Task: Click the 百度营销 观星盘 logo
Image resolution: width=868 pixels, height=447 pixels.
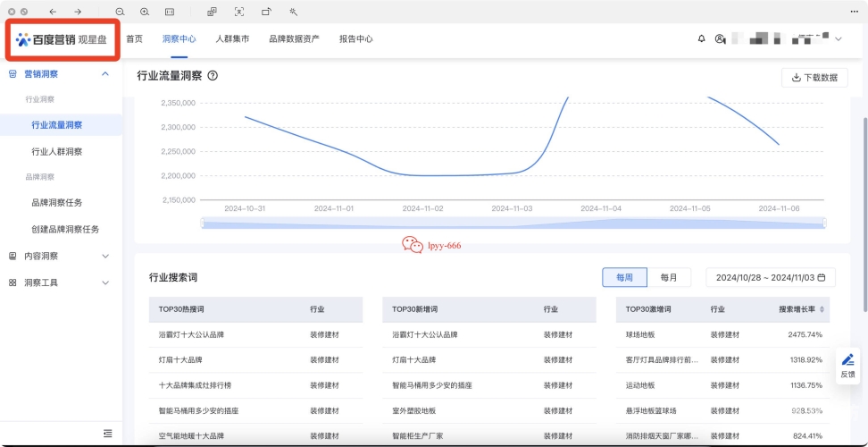Action: click(62, 40)
